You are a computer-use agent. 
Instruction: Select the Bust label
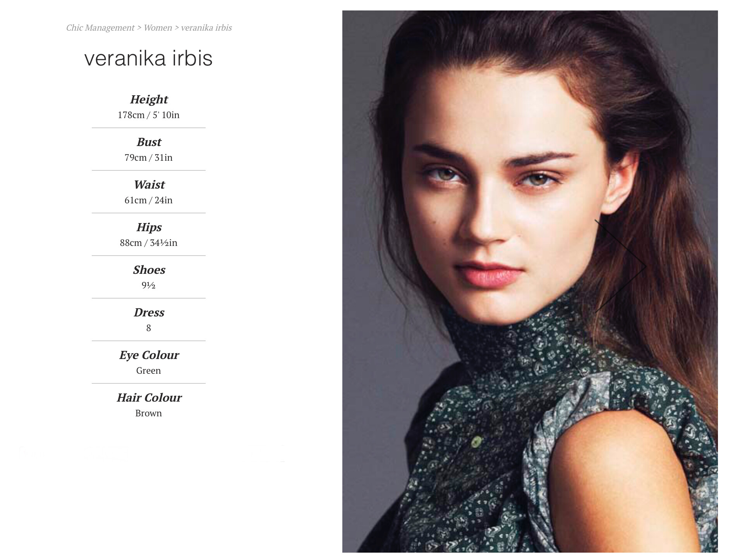[149, 142]
